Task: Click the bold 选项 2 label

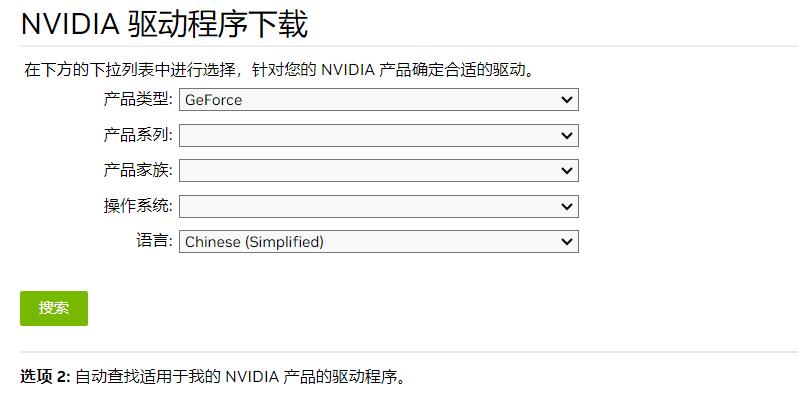Action: pos(45,377)
